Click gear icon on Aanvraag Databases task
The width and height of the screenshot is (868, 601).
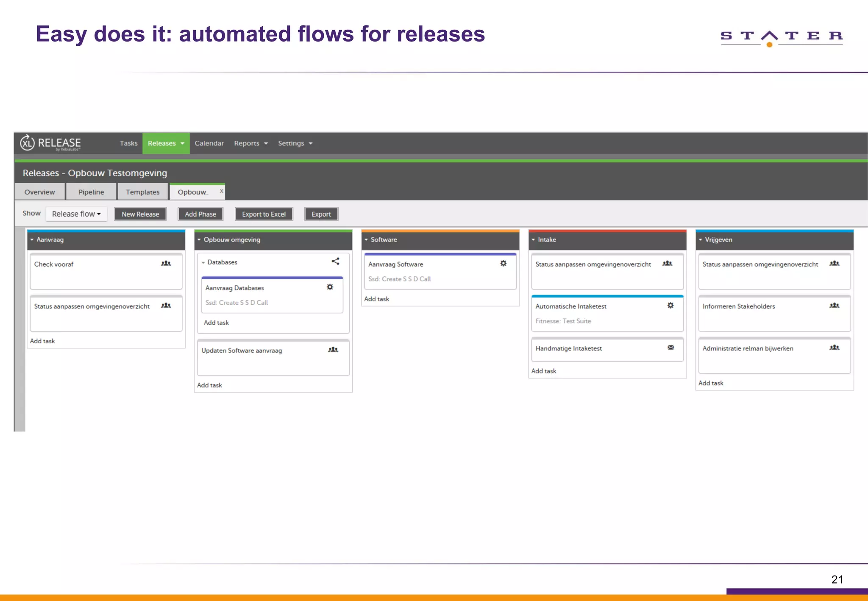pos(330,287)
